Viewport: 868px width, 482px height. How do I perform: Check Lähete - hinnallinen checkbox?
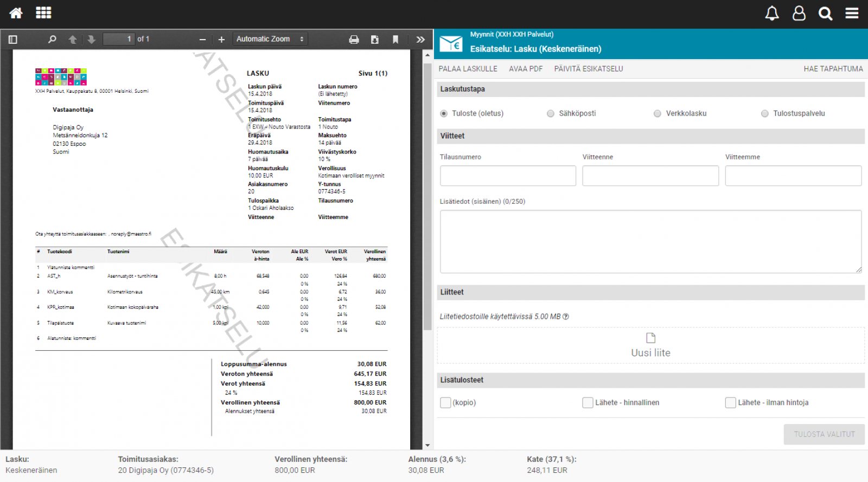pos(588,402)
